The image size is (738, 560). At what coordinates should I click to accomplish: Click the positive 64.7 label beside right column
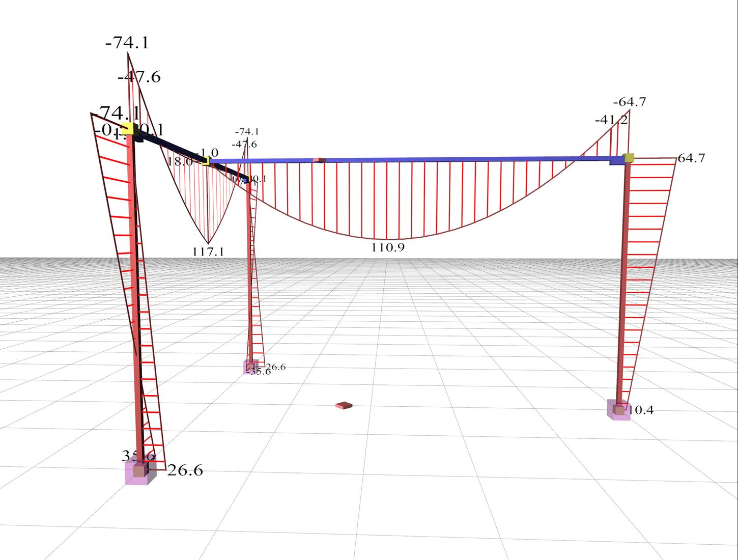(691, 158)
